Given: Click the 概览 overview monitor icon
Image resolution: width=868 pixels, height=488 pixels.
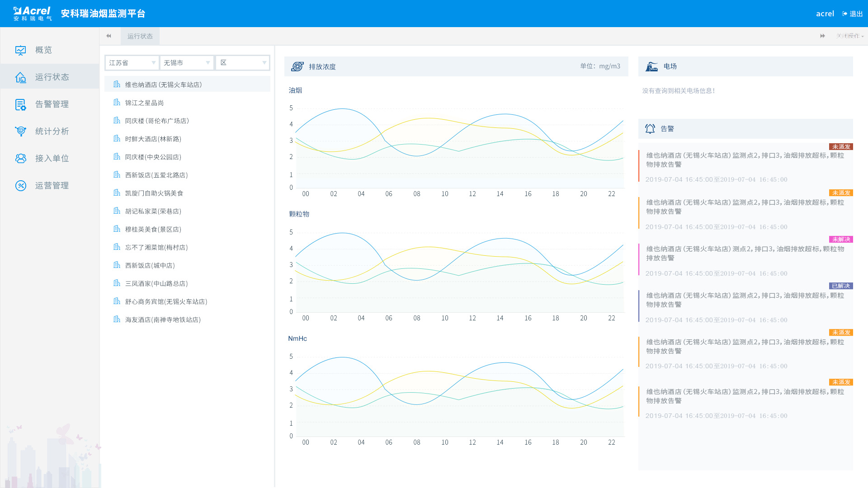Looking at the screenshot, I should (x=21, y=50).
